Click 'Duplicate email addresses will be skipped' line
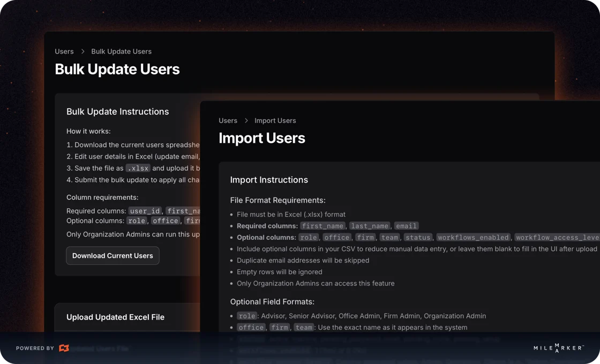600x364 pixels. point(303,260)
